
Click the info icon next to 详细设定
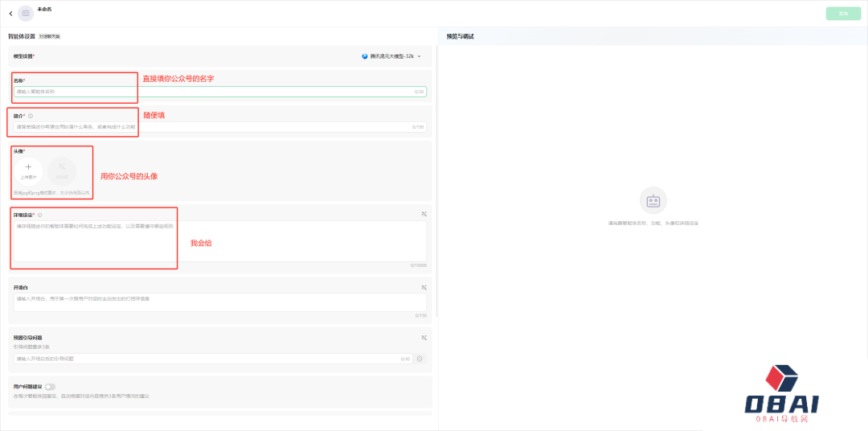coord(40,215)
